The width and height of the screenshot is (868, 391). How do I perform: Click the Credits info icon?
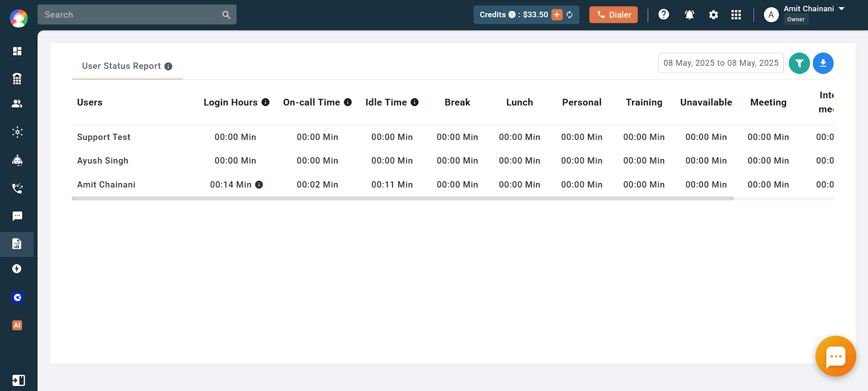[x=512, y=15]
